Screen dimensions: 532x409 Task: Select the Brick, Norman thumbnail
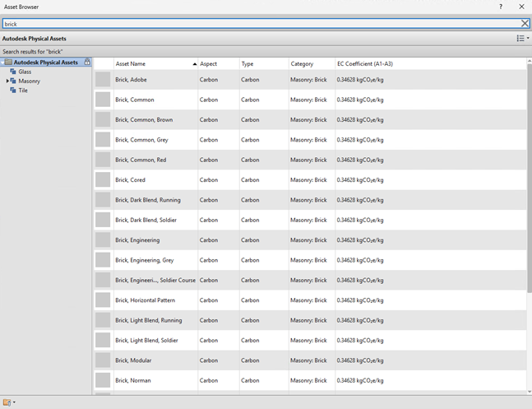click(103, 380)
